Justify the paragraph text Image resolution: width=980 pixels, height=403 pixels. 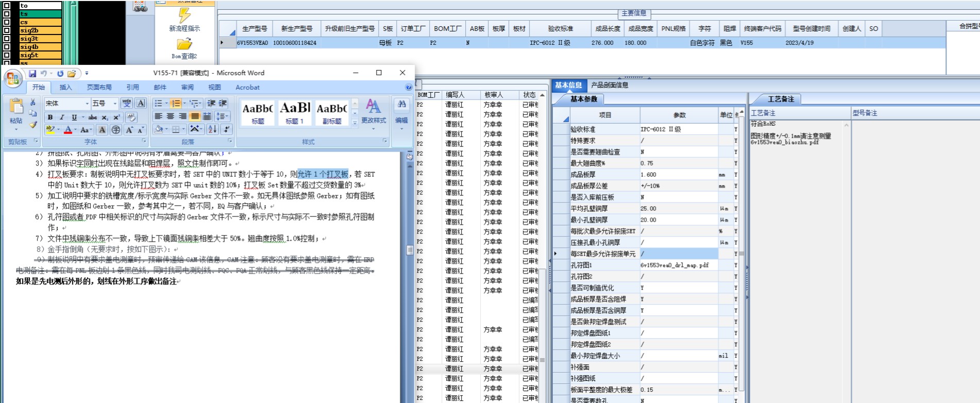(195, 116)
